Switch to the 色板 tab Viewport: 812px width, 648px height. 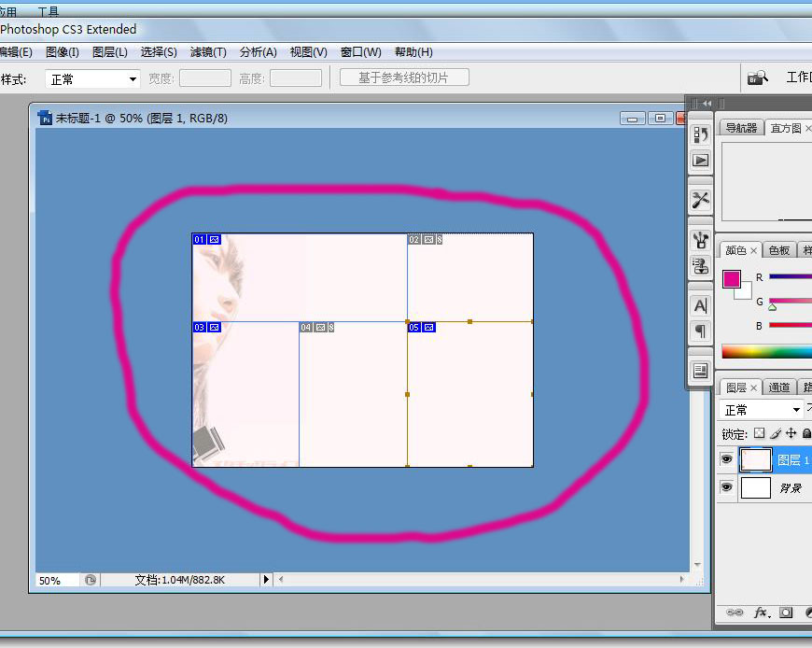pos(778,250)
